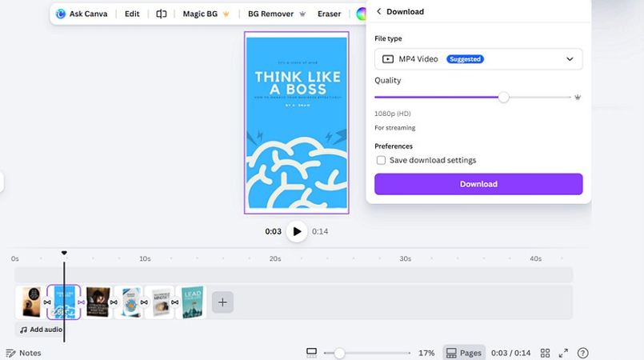Click the 30s mark on timeline ruler

click(406, 258)
